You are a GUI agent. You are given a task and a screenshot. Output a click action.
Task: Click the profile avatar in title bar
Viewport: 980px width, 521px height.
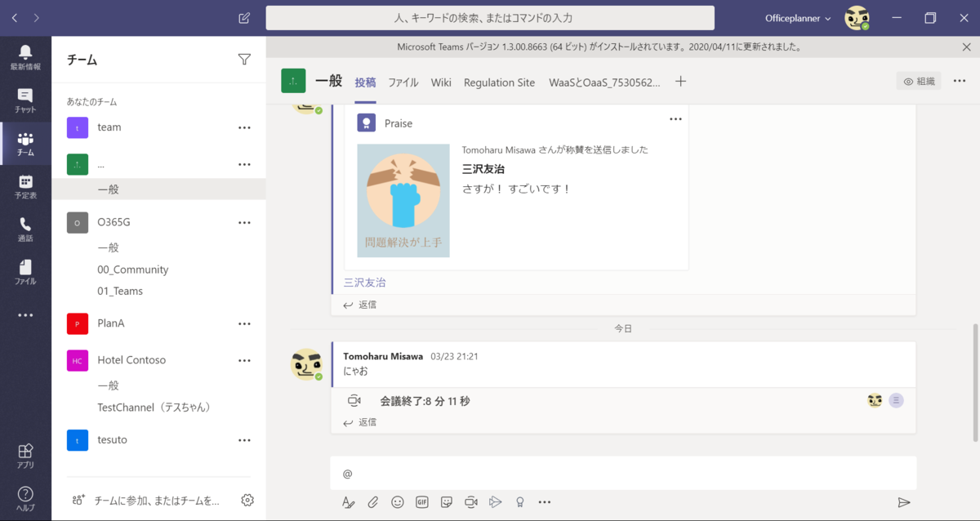tap(857, 18)
